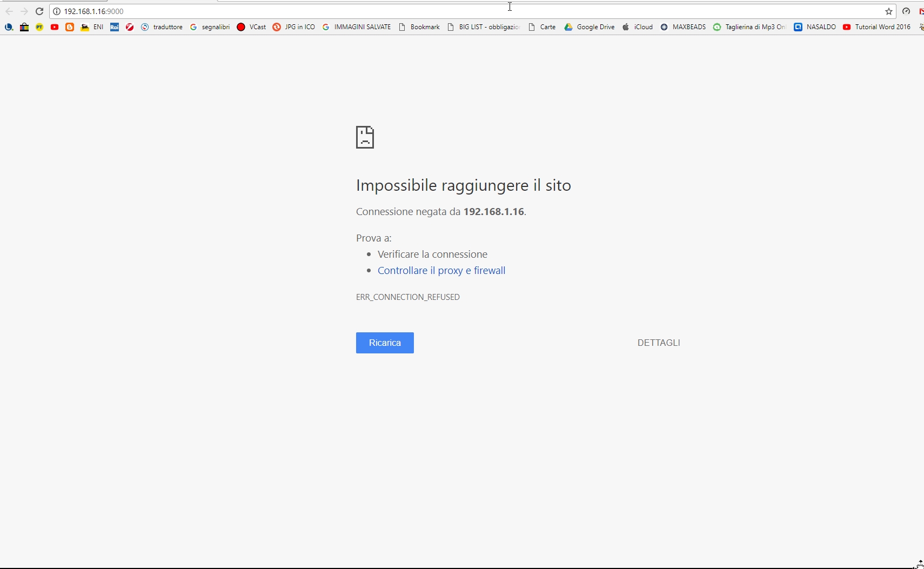The width and height of the screenshot is (924, 569).
Task: Open the traduttore bookmark
Action: point(162,27)
